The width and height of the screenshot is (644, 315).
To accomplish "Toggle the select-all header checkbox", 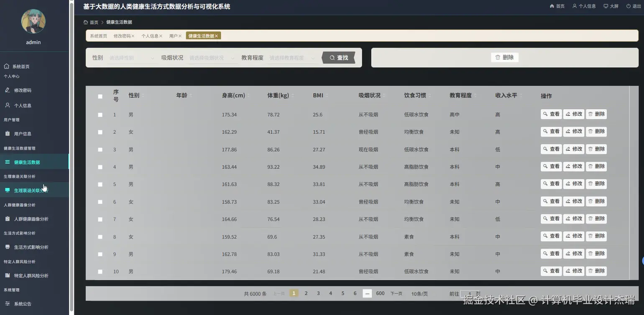I will 100,96.
